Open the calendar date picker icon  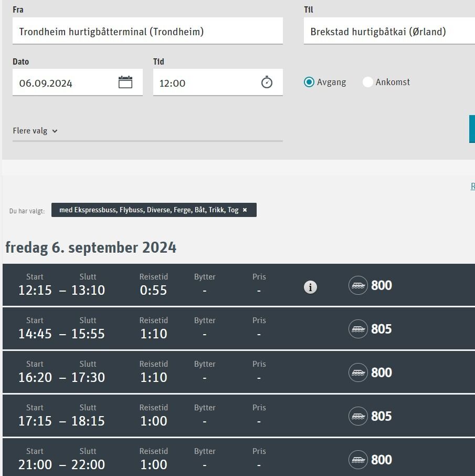tap(125, 82)
